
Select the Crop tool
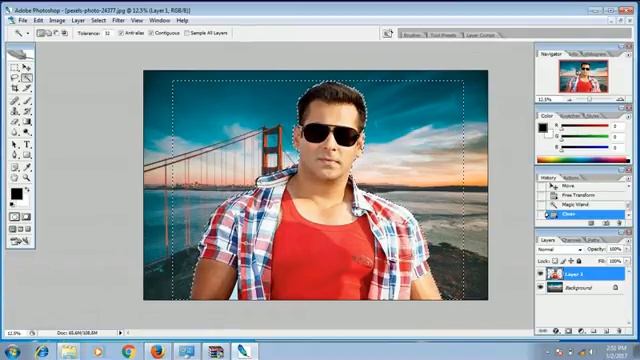[x=15, y=88]
